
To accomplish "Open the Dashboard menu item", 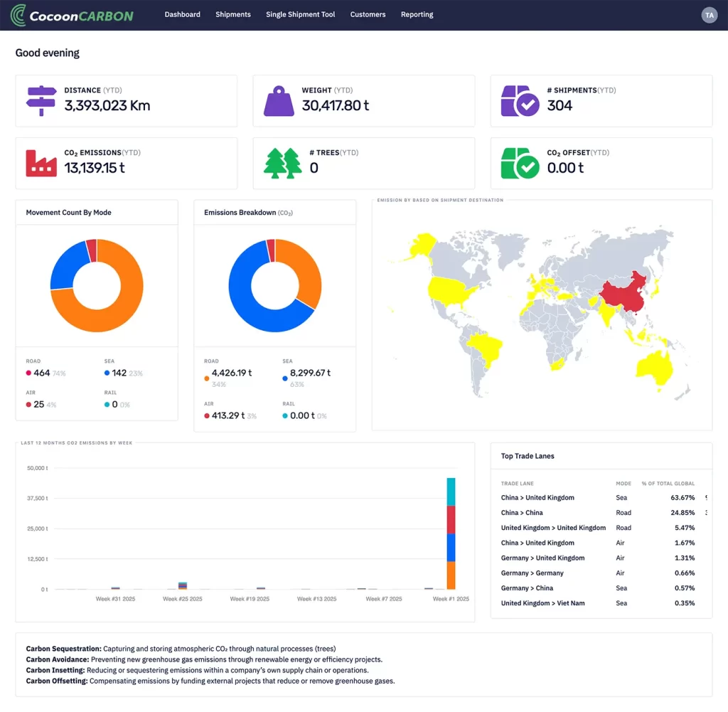I will (x=182, y=14).
